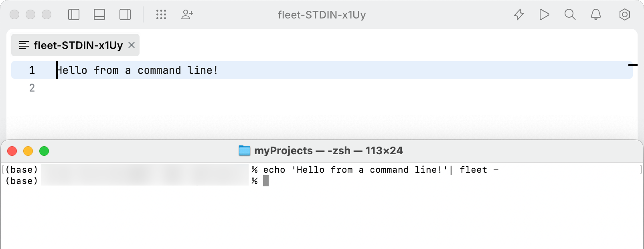Toggle the left panel in Fleet

click(x=74, y=14)
